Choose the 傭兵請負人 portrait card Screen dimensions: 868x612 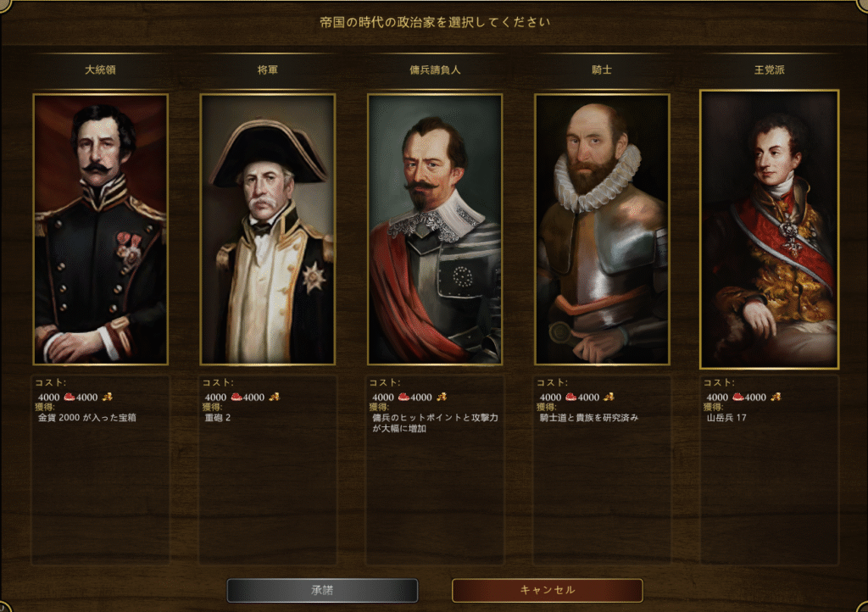click(435, 229)
